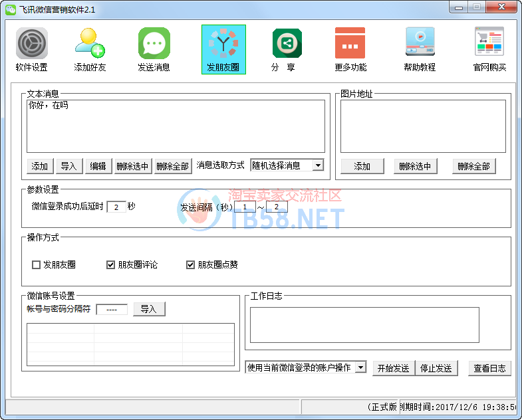Toggle the 朋友圈点赞 checkbox

(191, 265)
